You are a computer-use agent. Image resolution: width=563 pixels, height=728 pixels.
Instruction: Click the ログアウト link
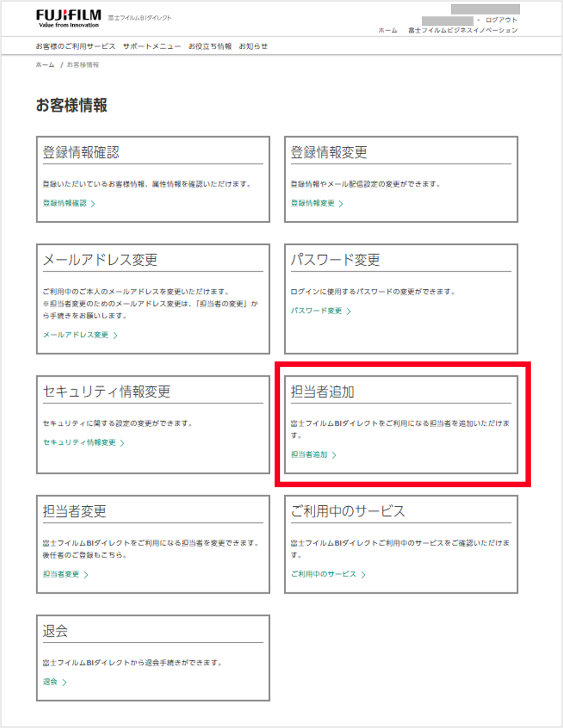[x=501, y=20]
